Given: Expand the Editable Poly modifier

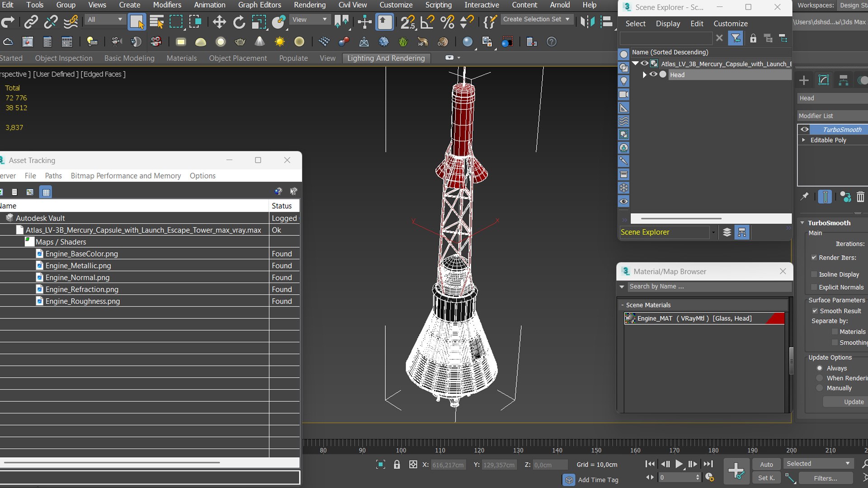Looking at the screenshot, I should point(804,140).
